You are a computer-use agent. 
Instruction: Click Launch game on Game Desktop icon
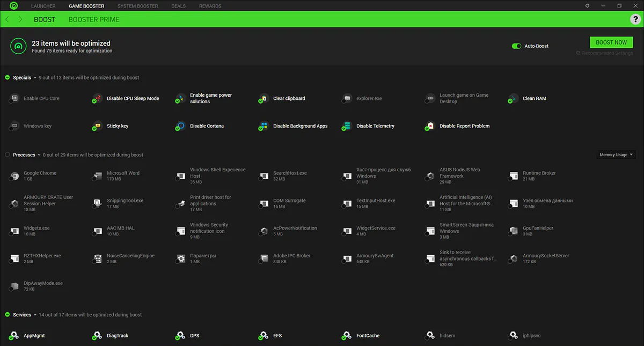430,98
